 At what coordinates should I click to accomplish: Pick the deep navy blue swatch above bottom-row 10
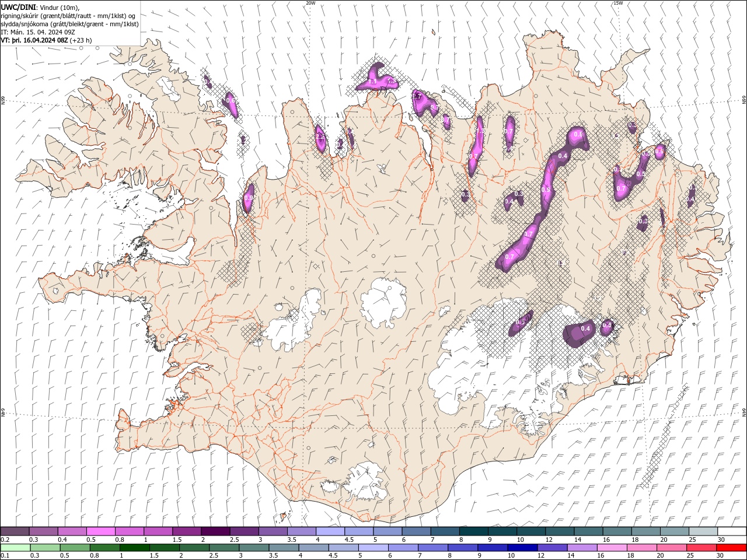522,548
